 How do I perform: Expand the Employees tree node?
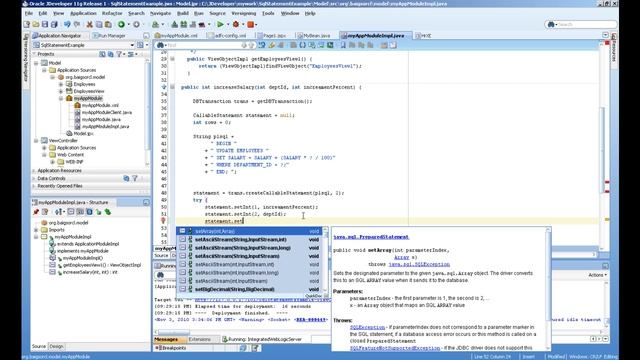[x=61, y=84]
